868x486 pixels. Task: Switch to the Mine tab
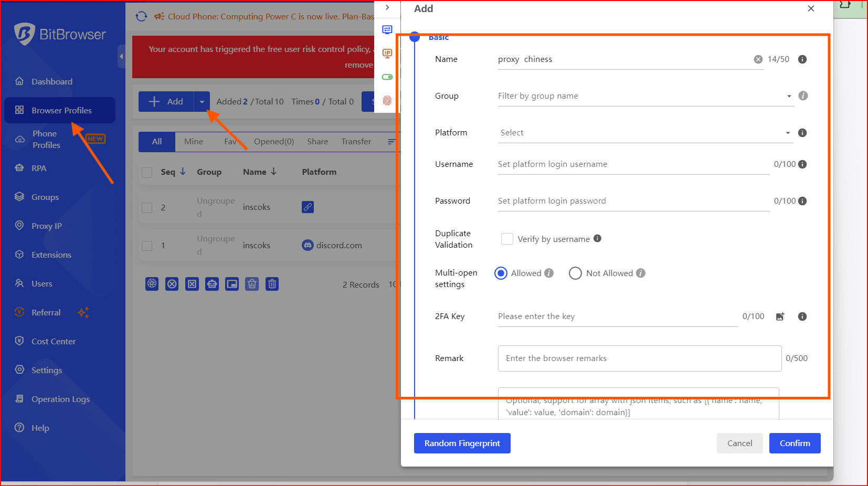193,142
